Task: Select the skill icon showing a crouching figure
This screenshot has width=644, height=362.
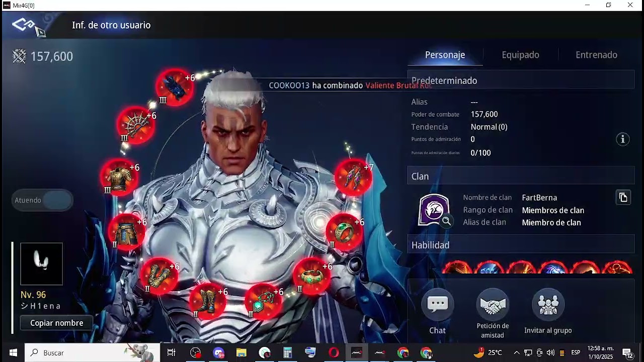Action: point(617,267)
